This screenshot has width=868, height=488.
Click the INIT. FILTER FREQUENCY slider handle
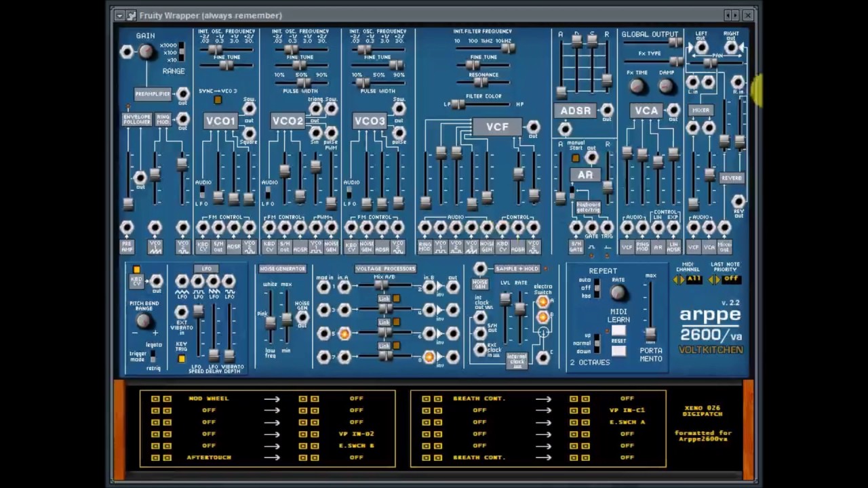coord(509,48)
